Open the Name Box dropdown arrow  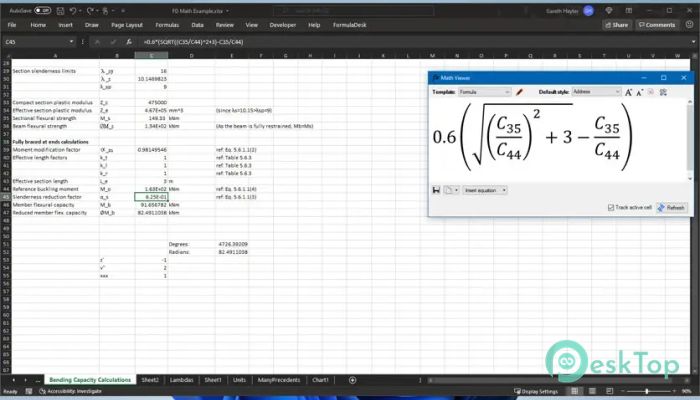point(71,42)
